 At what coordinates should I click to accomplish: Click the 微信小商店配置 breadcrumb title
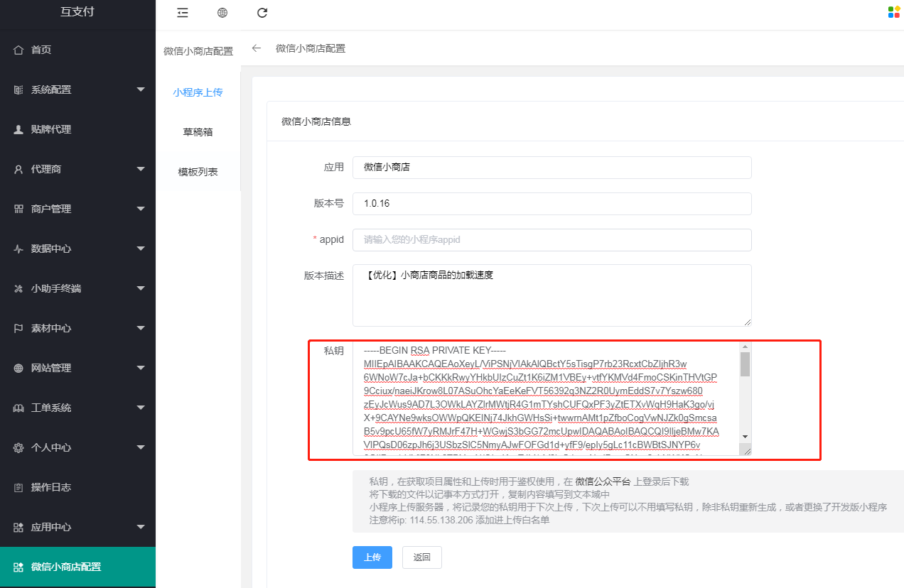click(x=311, y=48)
